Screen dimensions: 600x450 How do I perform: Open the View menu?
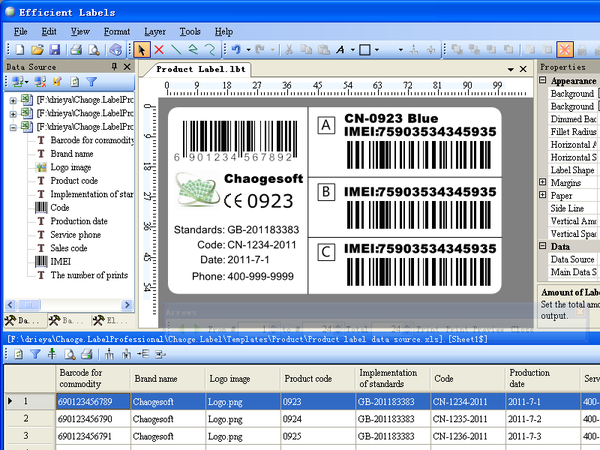coord(80,31)
